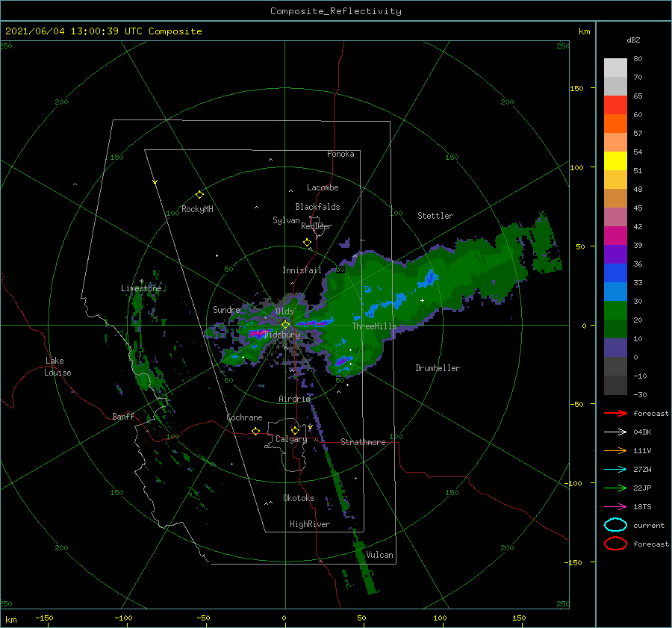Click the yellow diamond marker near Cochrane
The image size is (672, 628).
[255, 431]
